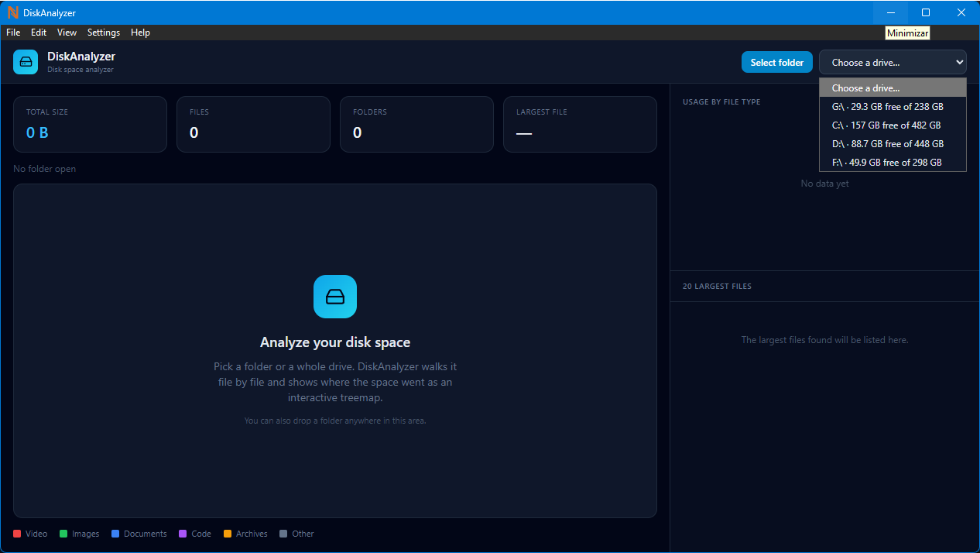Select drive G:\ with 29.3 GB free
The height and width of the screenshot is (553, 980).
click(x=893, y=106)
